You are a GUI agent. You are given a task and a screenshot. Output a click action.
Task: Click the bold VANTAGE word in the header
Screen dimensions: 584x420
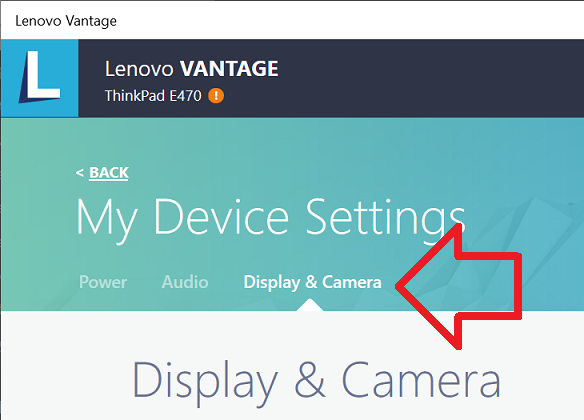click(229, 69)
